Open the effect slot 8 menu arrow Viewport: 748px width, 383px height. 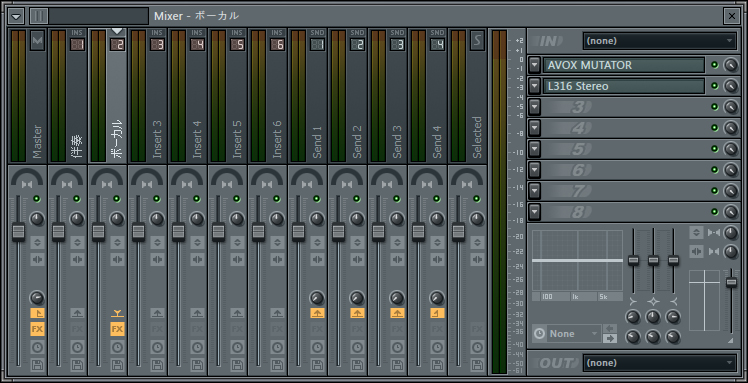[x=535, y=211]
